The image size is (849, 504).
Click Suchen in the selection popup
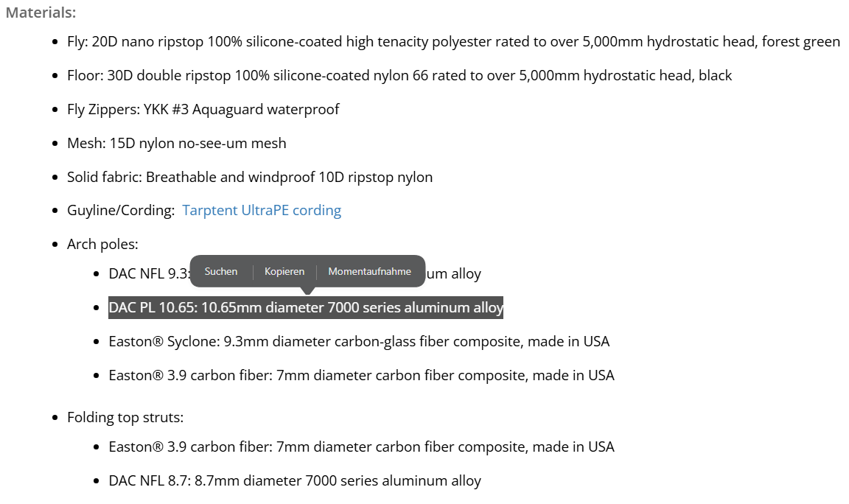pos(221,271)
